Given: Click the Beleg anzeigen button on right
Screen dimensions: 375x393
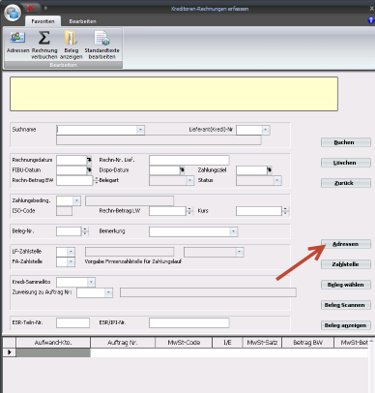Looking at the screenshot, I should pyautogui.click(x=346, y=325).
